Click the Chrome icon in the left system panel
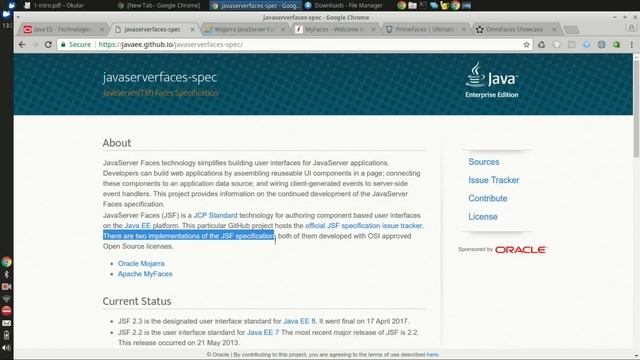The image size is (640, 360). click(7, 262)
